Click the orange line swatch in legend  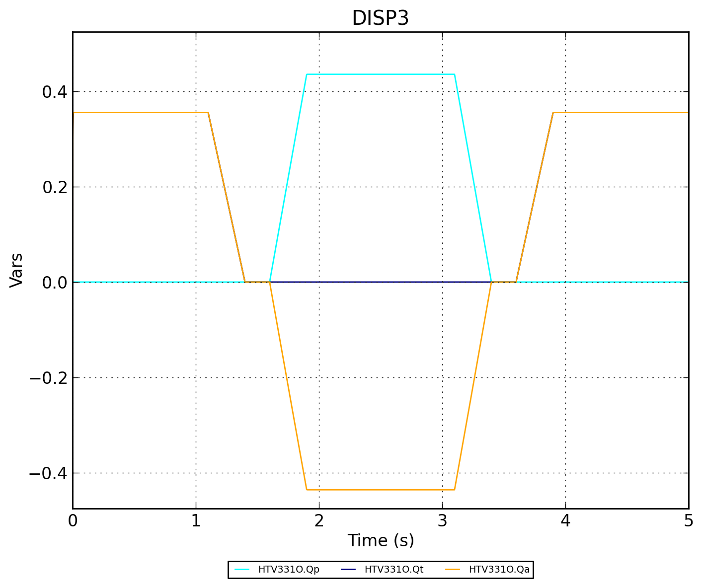click(453, 570)
